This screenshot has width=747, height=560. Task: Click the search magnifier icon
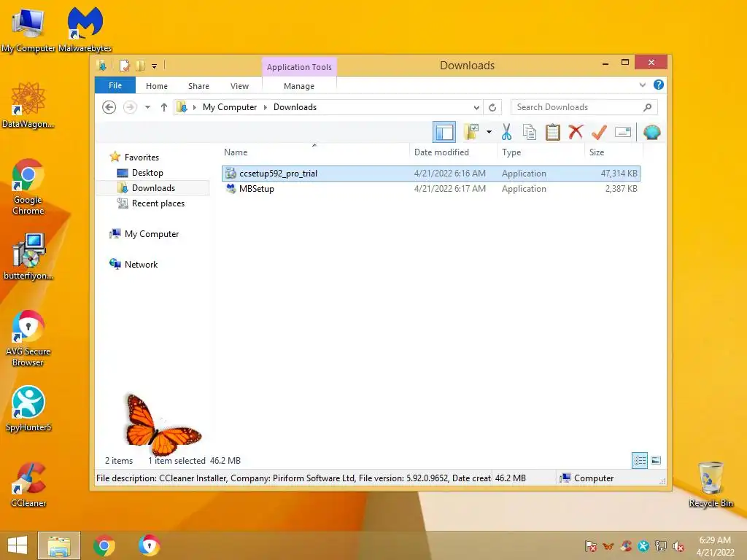pyautogui.click(x=647, y=107)
